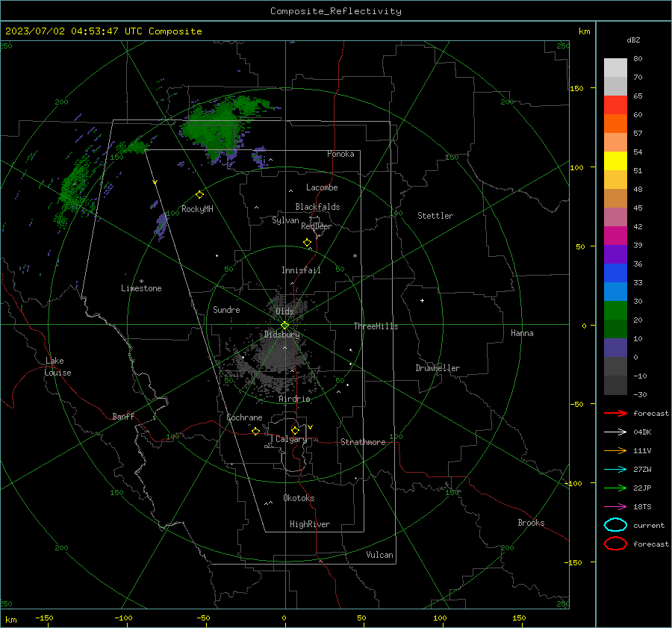Select the indigo 10 dBZ color swatch
The width and height of the screenshot is (672, 628).
click(615, 348)
